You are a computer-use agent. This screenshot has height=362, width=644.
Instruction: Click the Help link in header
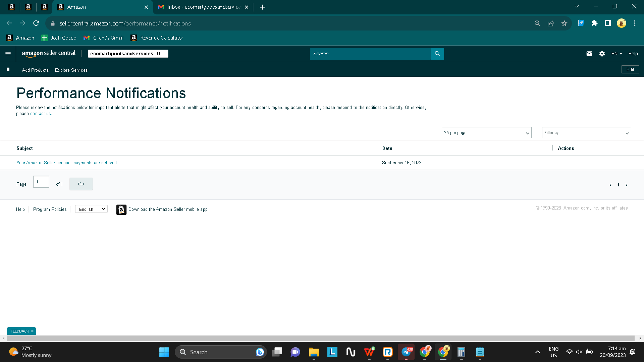tap(633, 54)
